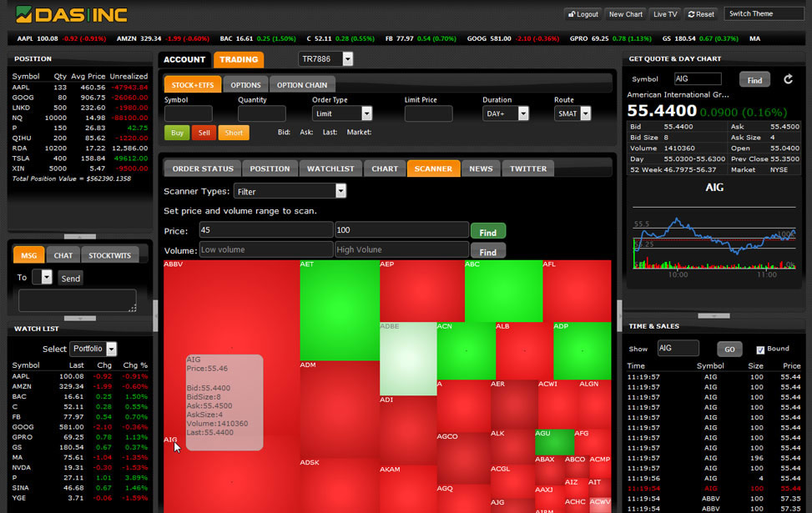Click the New Chart button
The width and height of the screenshot is (812, 513).
click(x=626, y=14)
